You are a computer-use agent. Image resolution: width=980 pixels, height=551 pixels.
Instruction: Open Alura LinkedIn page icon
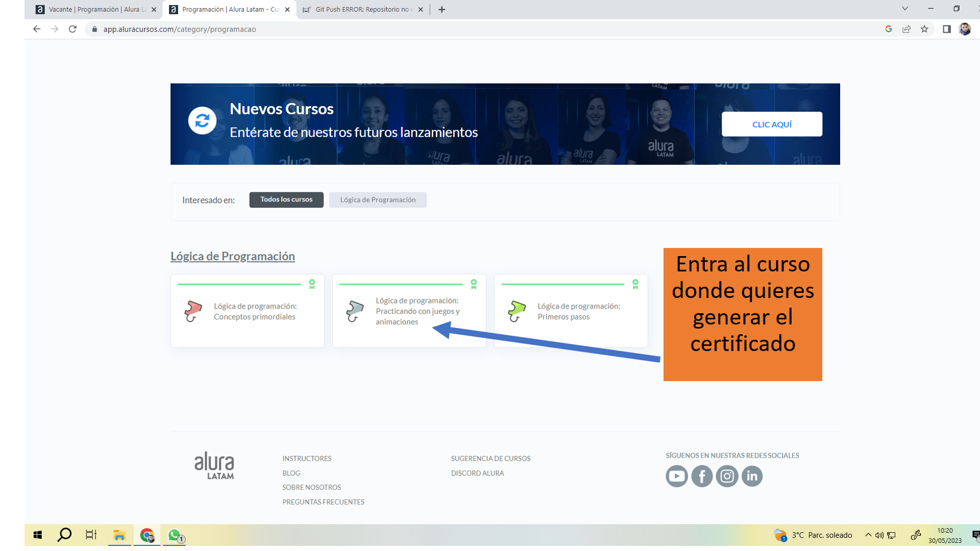[752, 476]
